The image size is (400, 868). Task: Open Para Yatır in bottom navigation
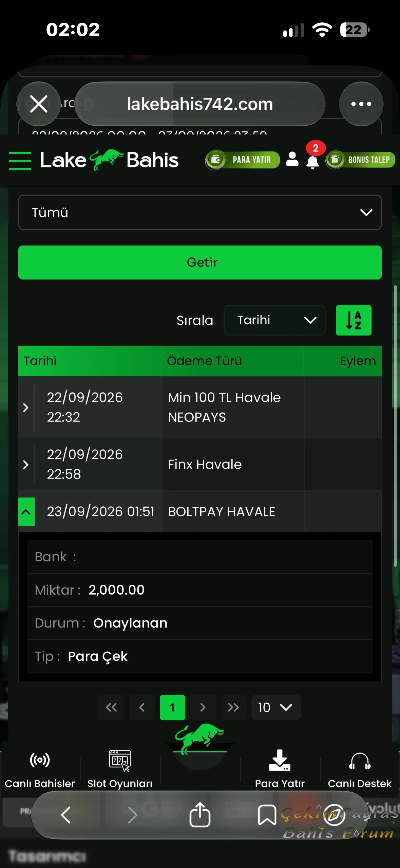click(x=280, y=770)
